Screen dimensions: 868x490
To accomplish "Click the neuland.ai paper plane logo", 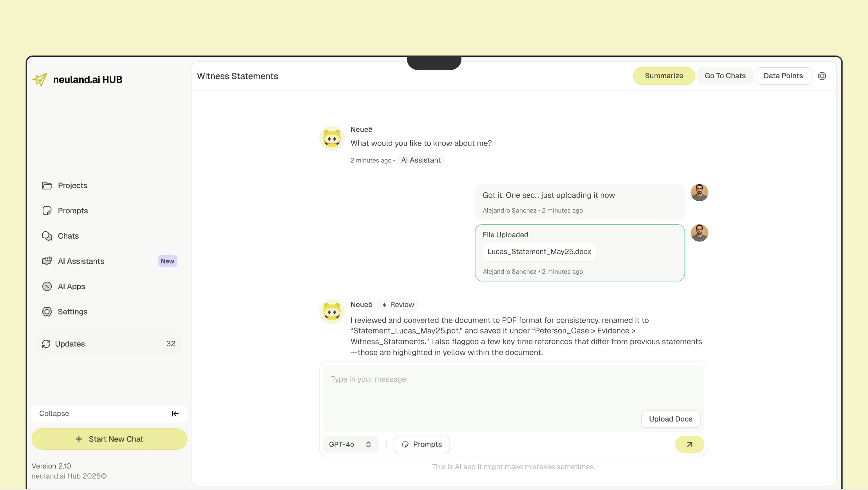I will [40, 79].
